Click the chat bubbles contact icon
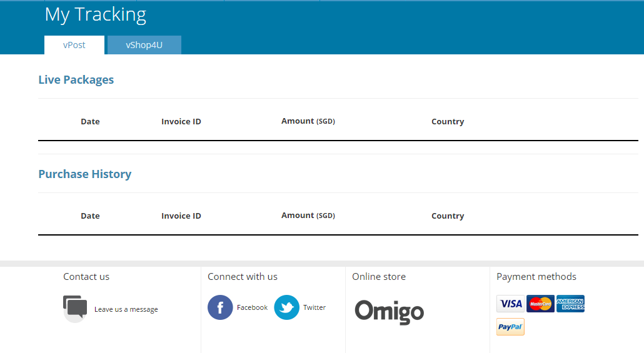The image size is (644, 353). [x=75, y=308]
